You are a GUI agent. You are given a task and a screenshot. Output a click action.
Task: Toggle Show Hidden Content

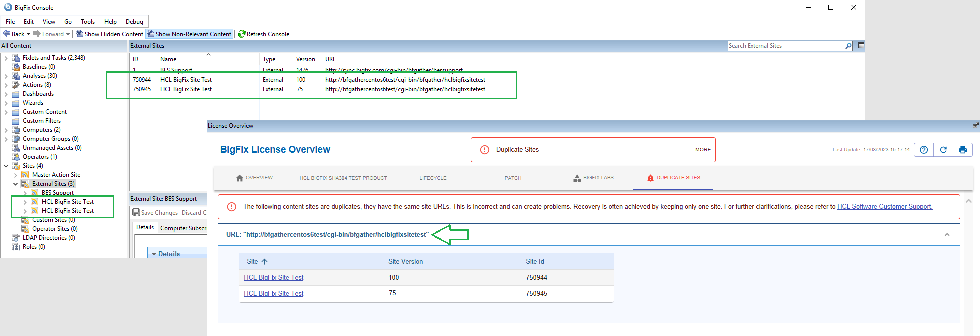pos(110,34)
